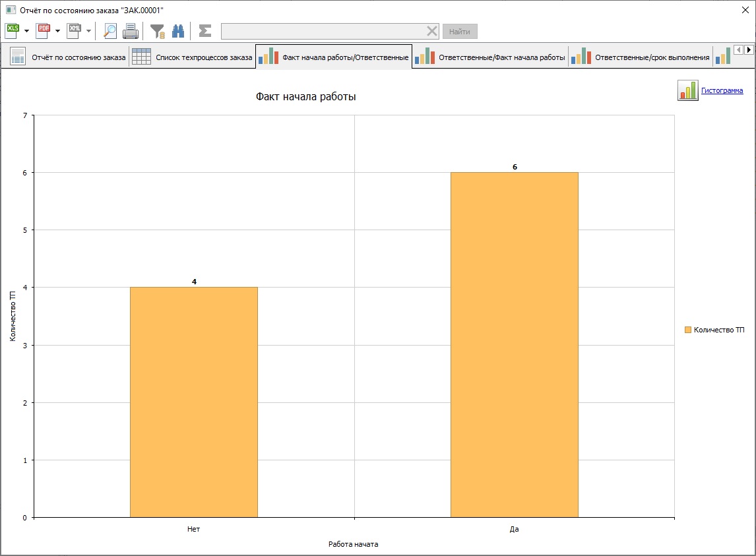Expand the PDF export dropdown arrow

click(x=57, y=31)
